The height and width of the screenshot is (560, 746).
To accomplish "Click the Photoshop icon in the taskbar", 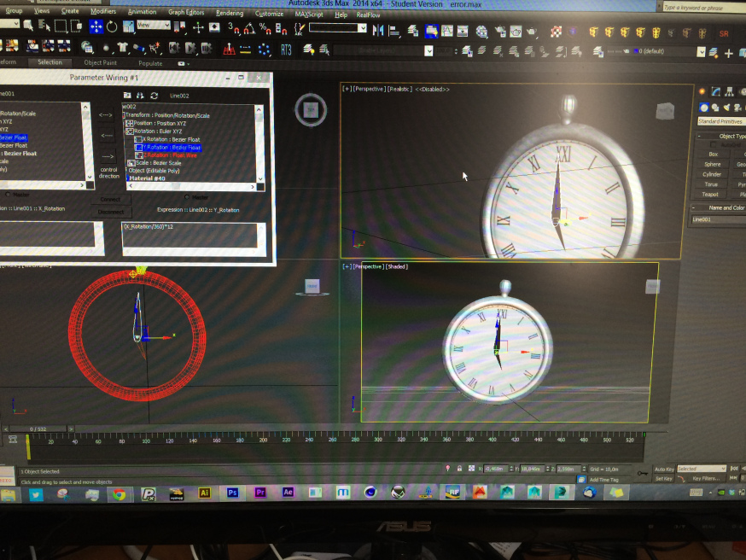I will tap(232, 493).
